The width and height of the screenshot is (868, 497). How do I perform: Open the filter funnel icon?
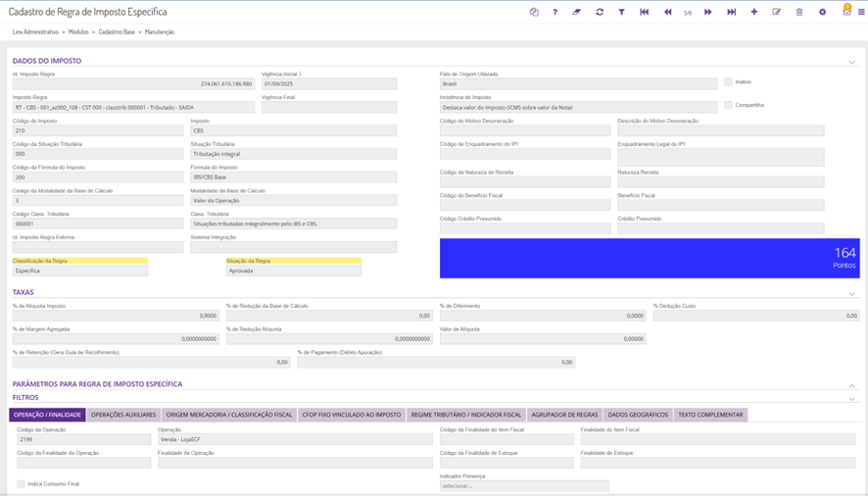[622, 12]
